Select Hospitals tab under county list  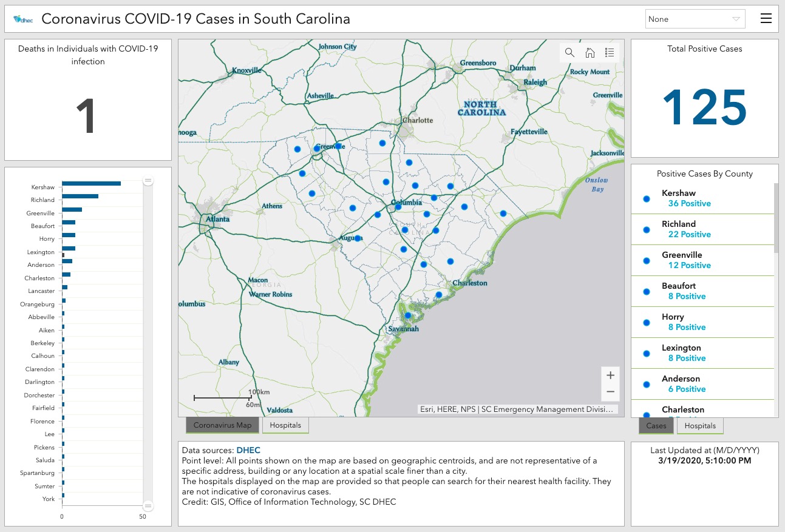700,426
